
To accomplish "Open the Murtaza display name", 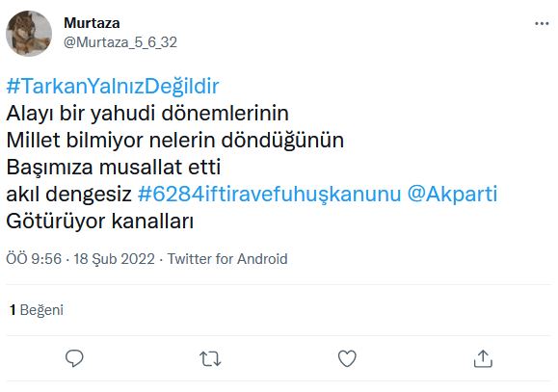I will pyautogui.click(x=92, y=23).
